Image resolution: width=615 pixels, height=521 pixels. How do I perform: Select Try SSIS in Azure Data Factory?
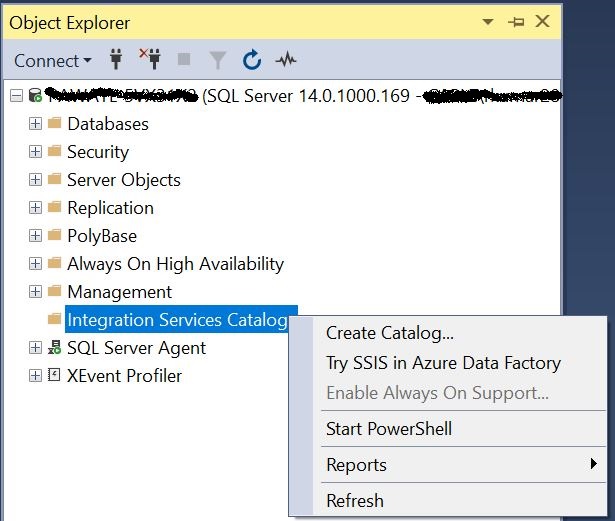(x=443, y=363)
